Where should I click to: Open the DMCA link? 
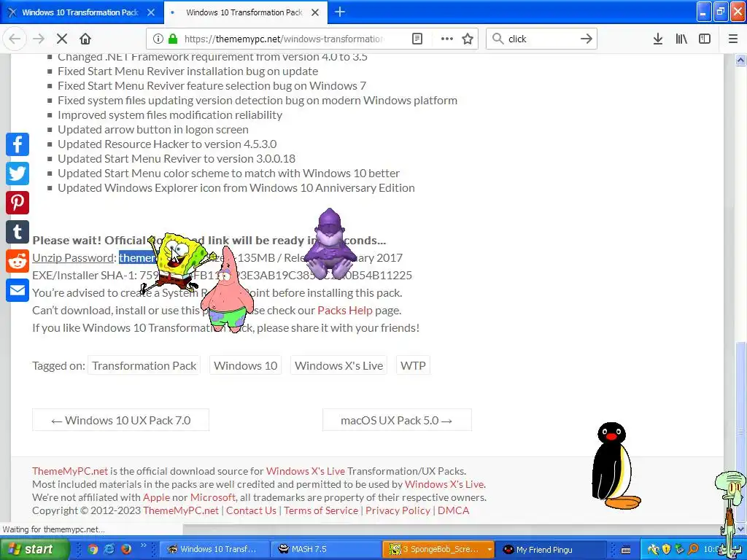pos(454,510)
